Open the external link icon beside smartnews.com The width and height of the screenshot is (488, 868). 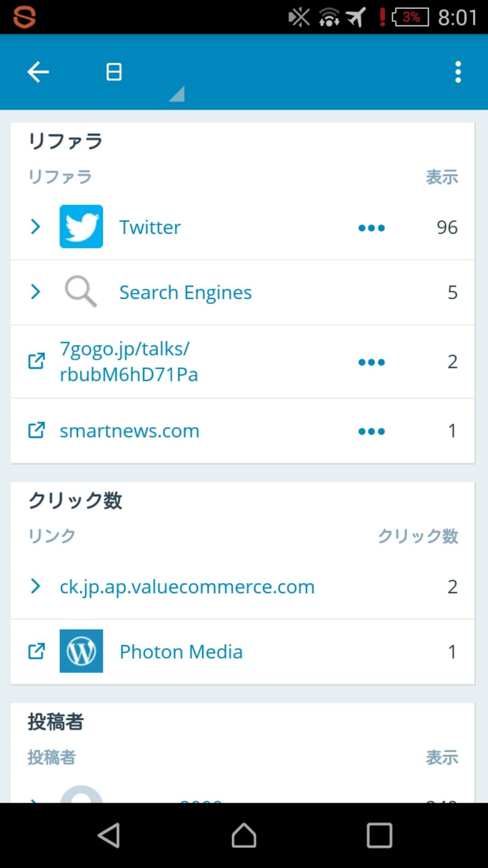[37, 430]
